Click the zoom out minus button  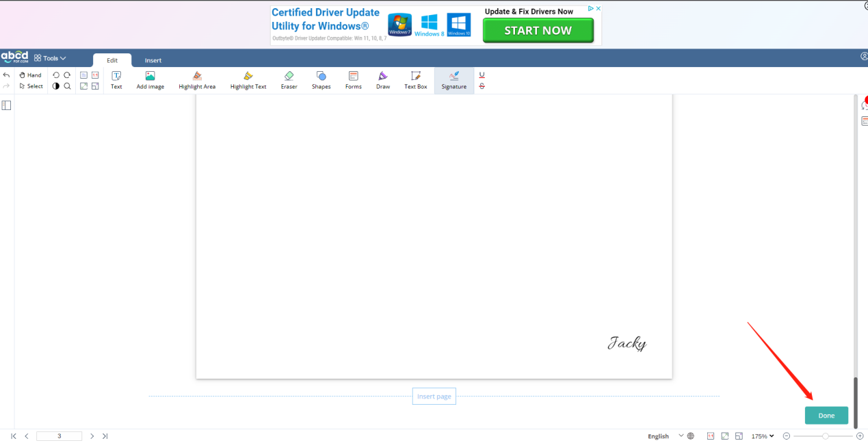[x=787, y=436]
